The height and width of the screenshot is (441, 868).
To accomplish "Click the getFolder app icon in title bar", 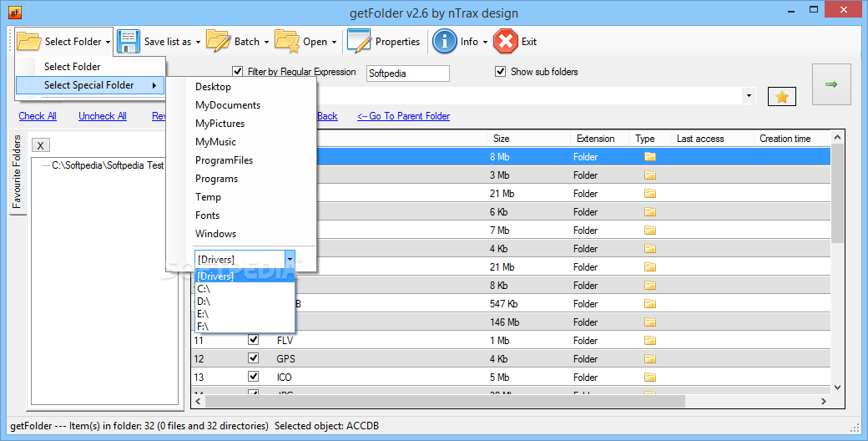I will pos(14,12).
